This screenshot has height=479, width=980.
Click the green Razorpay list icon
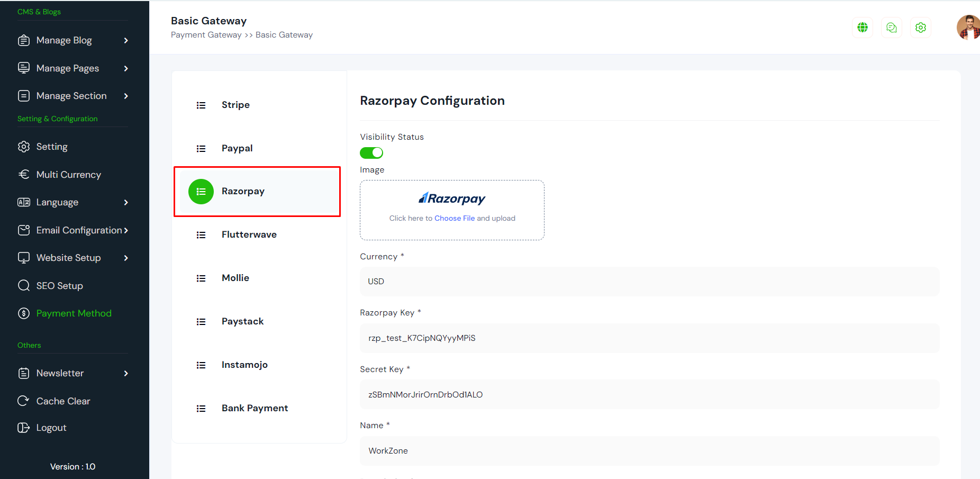201,192
